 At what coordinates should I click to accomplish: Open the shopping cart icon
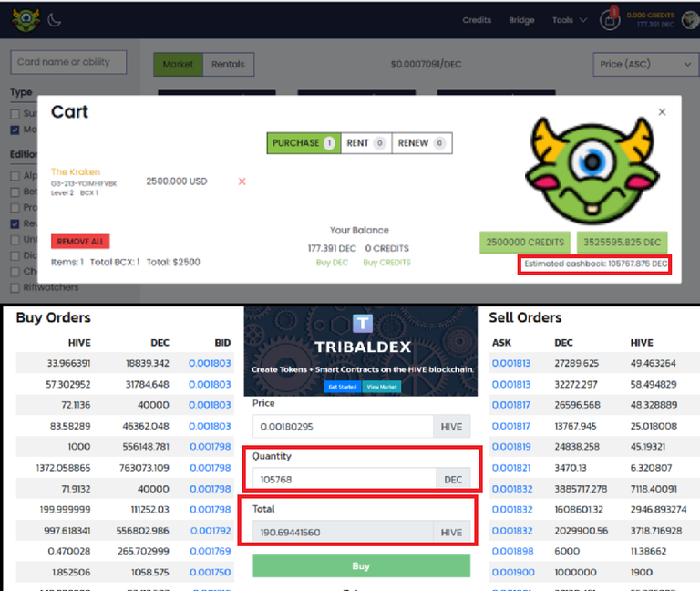pos(610,20)
